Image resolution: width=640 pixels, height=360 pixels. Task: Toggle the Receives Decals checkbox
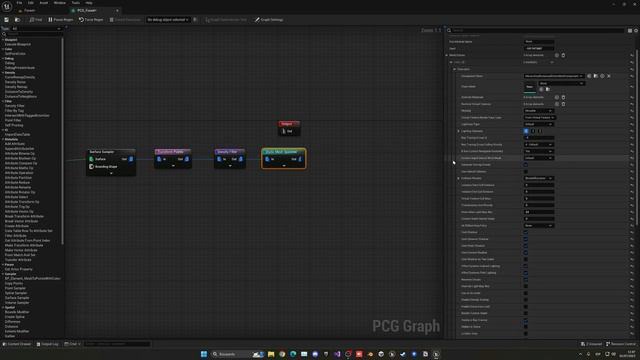click(526, 280)
